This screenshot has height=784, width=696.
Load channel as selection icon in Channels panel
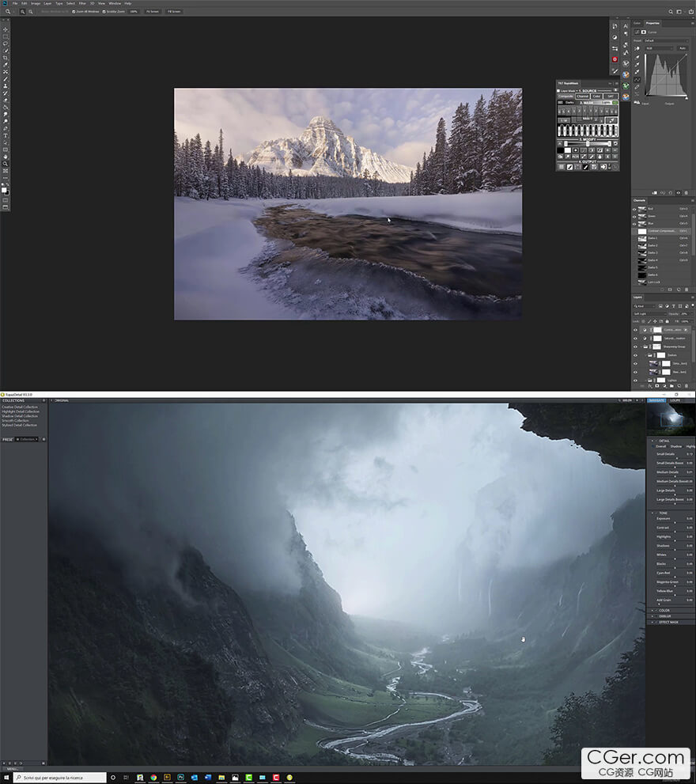[662, 290]
